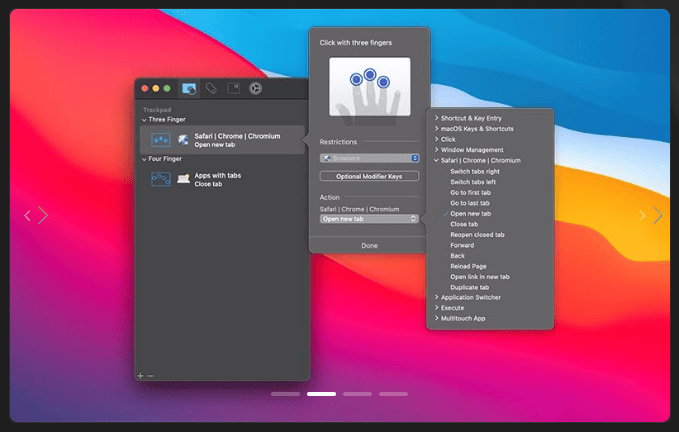Click the green zoom window button
Image resolution: width=679 pixels, height=432 pixels.
click(167, 88)
